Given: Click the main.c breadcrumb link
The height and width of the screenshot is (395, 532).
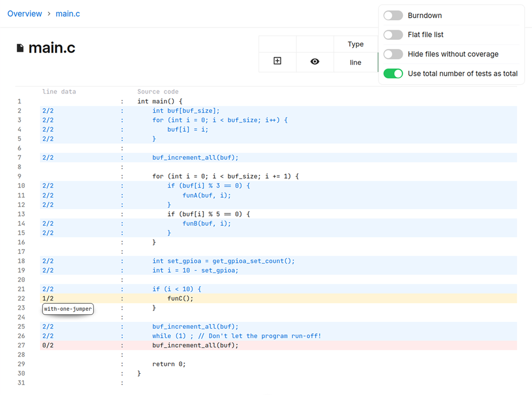Looking at the screenshot, I should tap(68, 14).
